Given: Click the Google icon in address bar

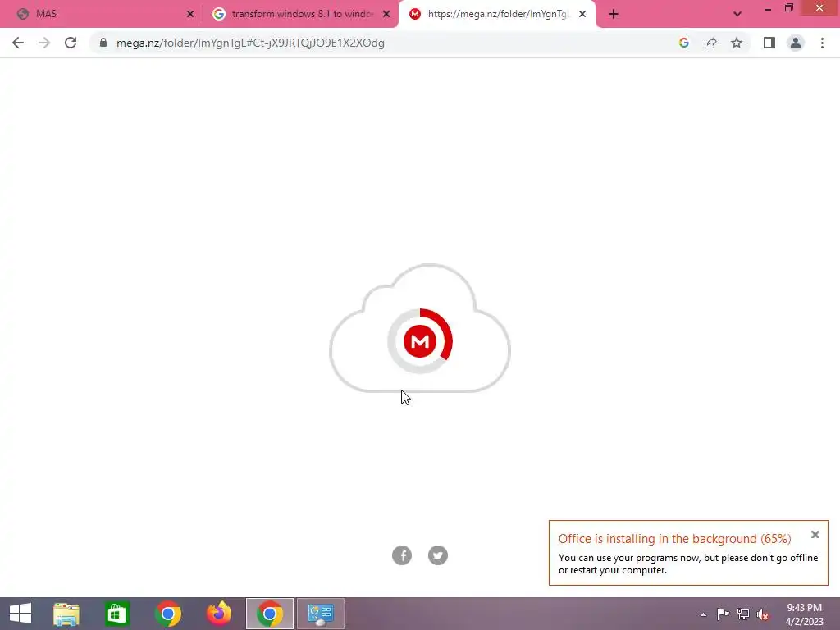Looking at the screenshot, I should (683, 43).
